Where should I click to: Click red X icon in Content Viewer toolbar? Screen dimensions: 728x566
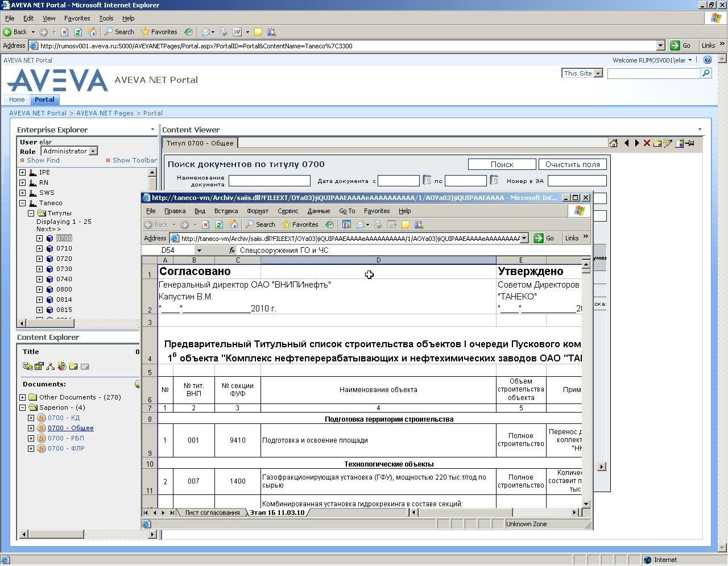point(647,143)
